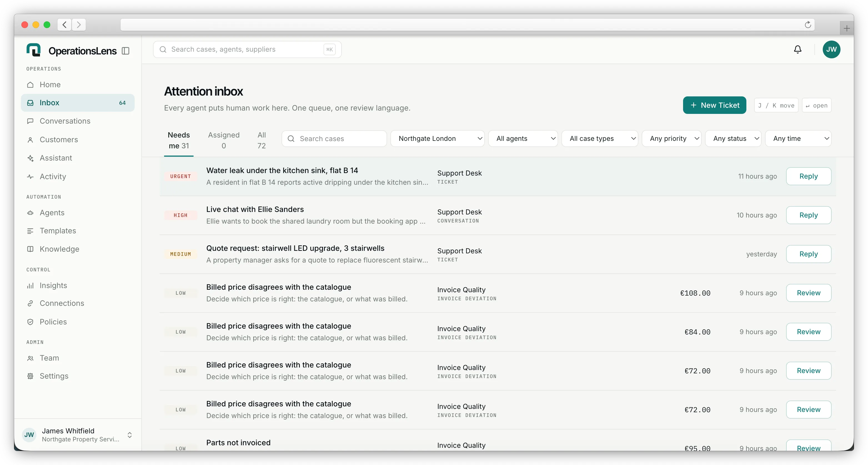Open Agents under Automation
The width and height of the screenshot is (868, 465).
coord(77,212)
